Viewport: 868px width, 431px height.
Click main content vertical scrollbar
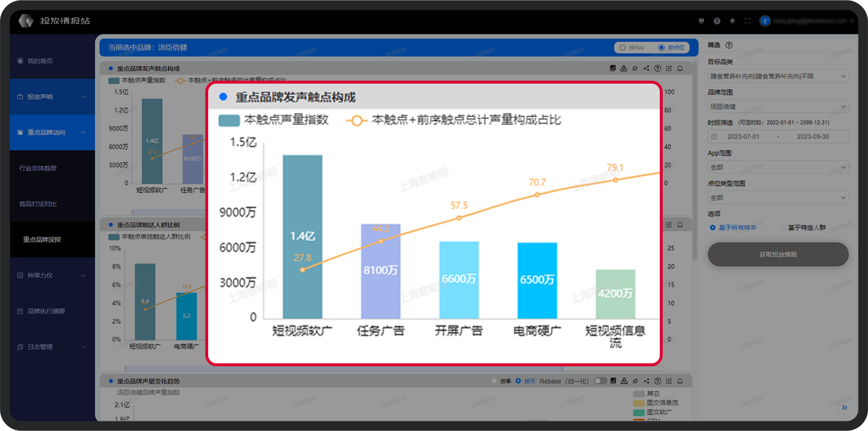coord(695,159)
